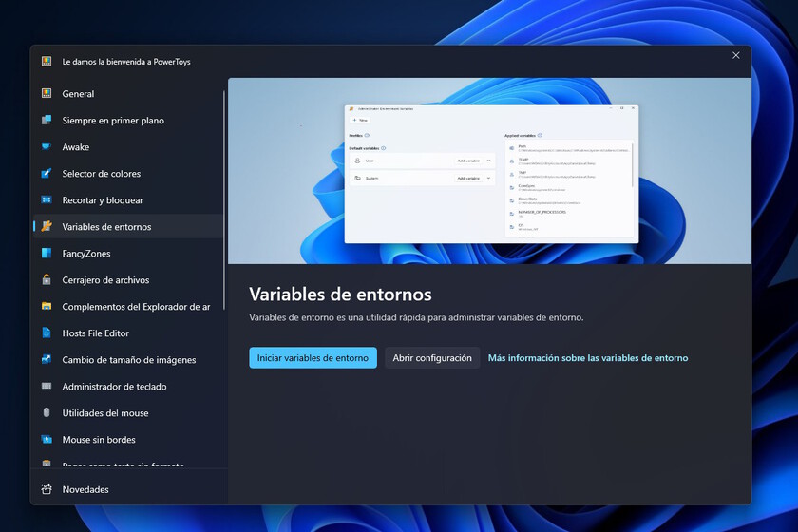This screenshot has width=798, height=532.
Task: Open the FancyZones page
Action: click(x=127, y=253)
